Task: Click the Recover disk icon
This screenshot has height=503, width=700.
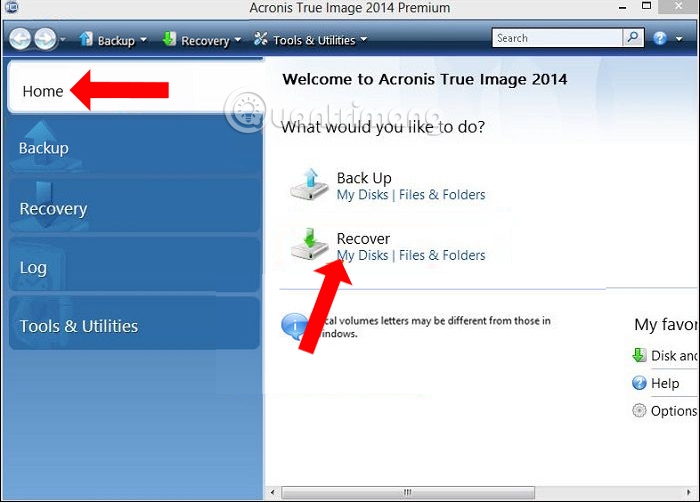Action: pos(309,244)
